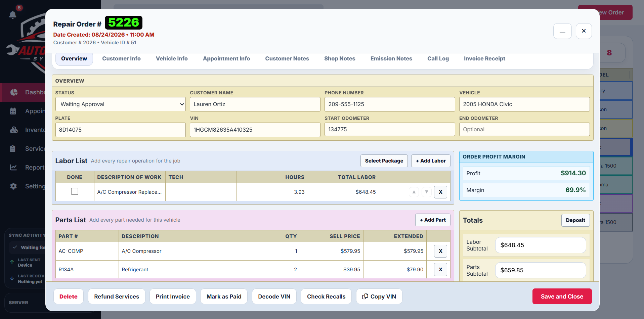Viewport: 644px width, 319px height.
Task: Open the notifications bell icon
Action: (x=13, y=14)
